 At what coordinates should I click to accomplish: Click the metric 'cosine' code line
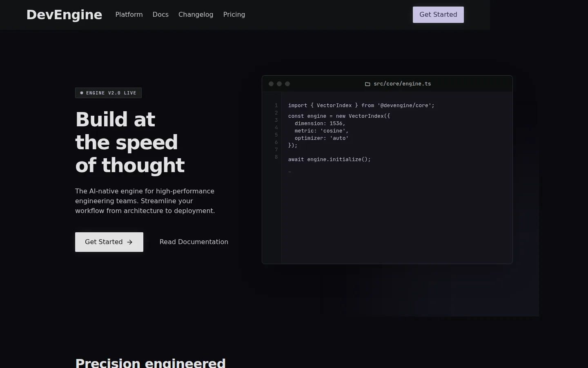point(322,131)
